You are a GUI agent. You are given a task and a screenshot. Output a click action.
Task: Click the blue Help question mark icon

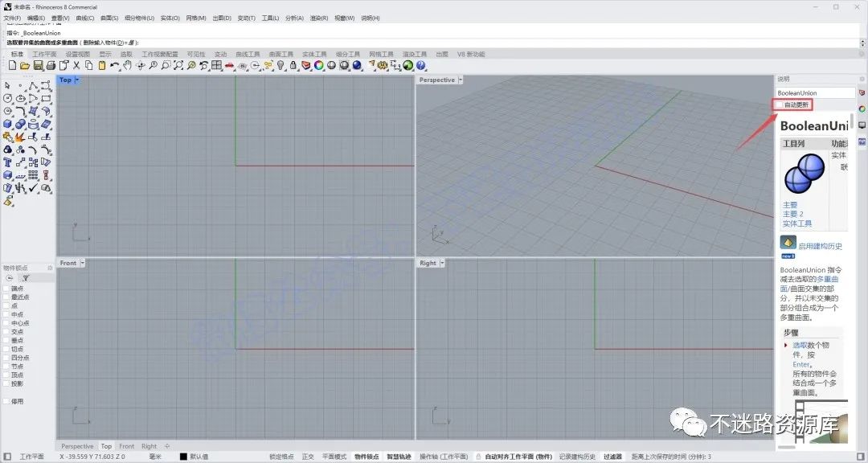pyautogui.click(x=420, y=65)
